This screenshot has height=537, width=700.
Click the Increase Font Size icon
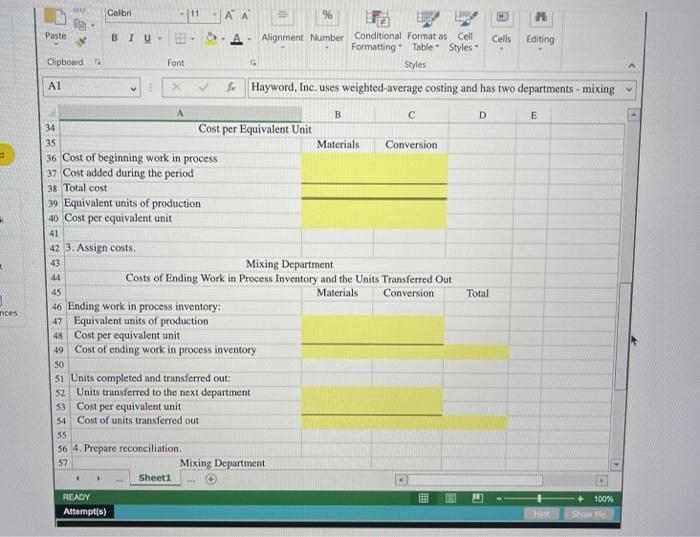point(229,16)
